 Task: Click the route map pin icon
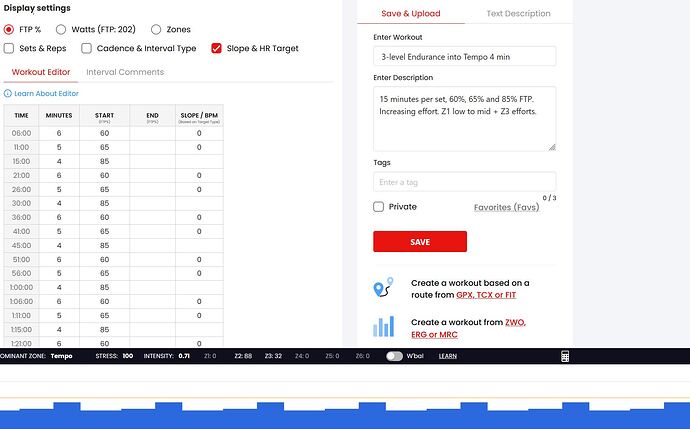click(383, 289)
